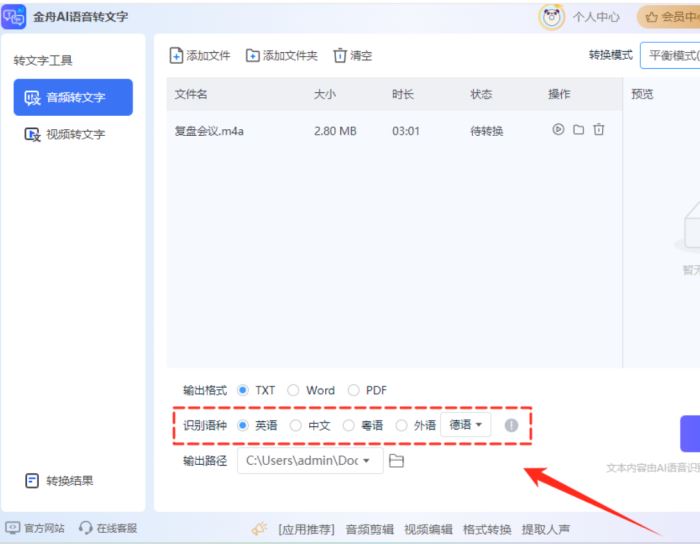Click the 文件名 column header

click(x=191, y=94)
